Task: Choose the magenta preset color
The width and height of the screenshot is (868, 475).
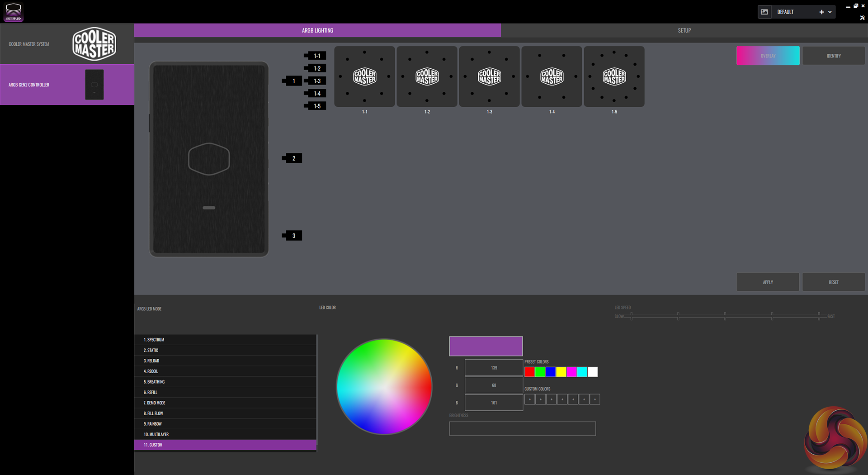Action: click(x=571, y=372)
